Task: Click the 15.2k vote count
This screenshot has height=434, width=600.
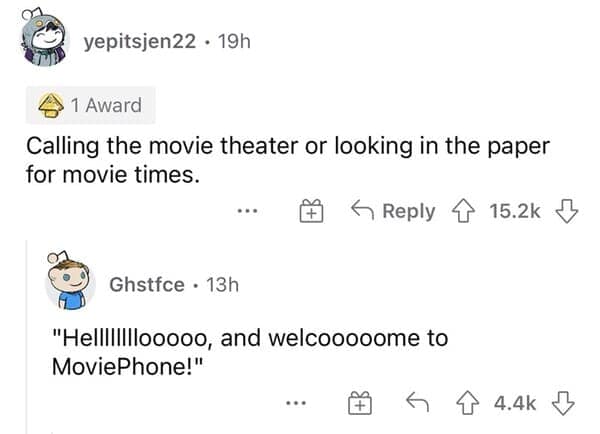Action: [514, 211]
